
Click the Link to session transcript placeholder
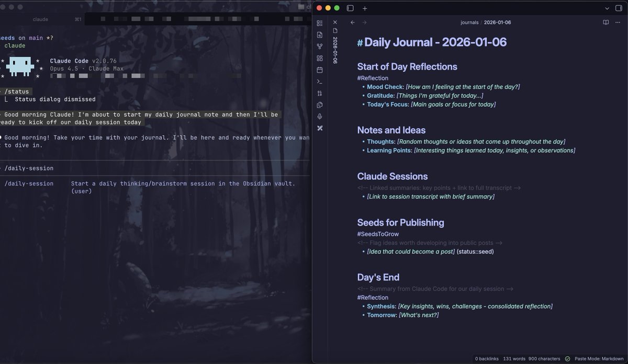tap(431, 197)
